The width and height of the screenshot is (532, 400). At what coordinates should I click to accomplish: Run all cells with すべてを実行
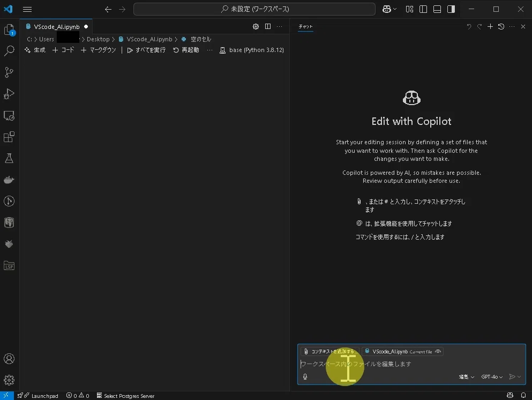pyautogui.click(x=146, y=50)
